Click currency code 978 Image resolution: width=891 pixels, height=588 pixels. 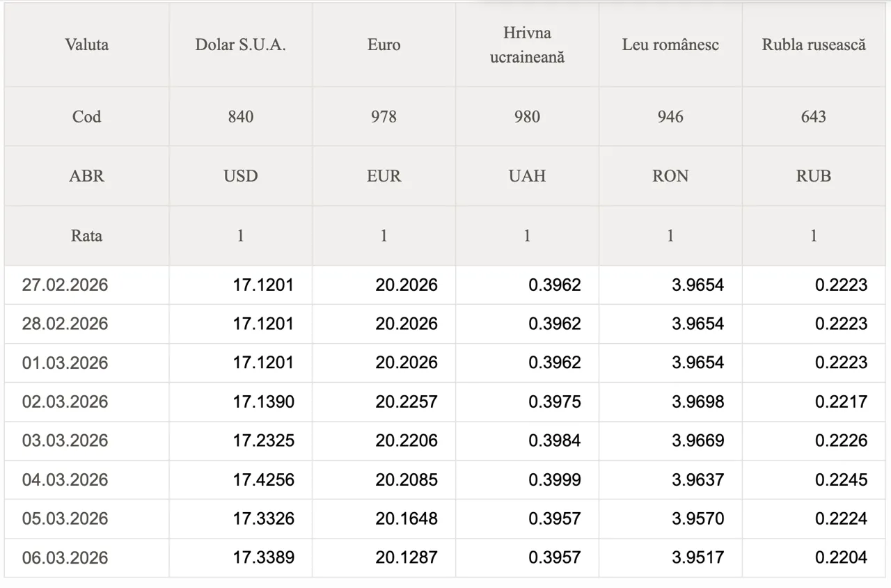[x=384, y=116]
